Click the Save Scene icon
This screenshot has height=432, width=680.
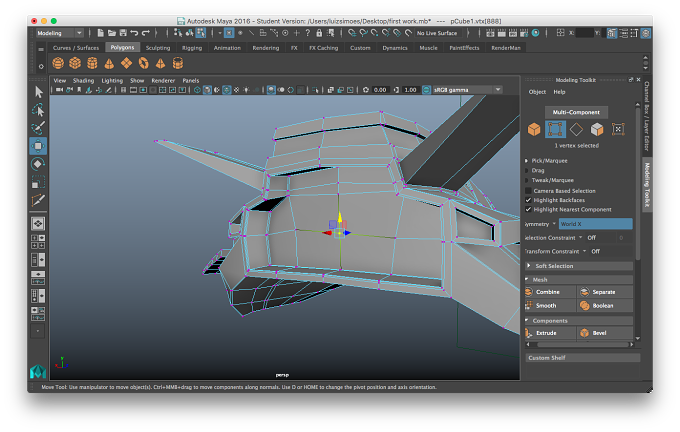123,33
